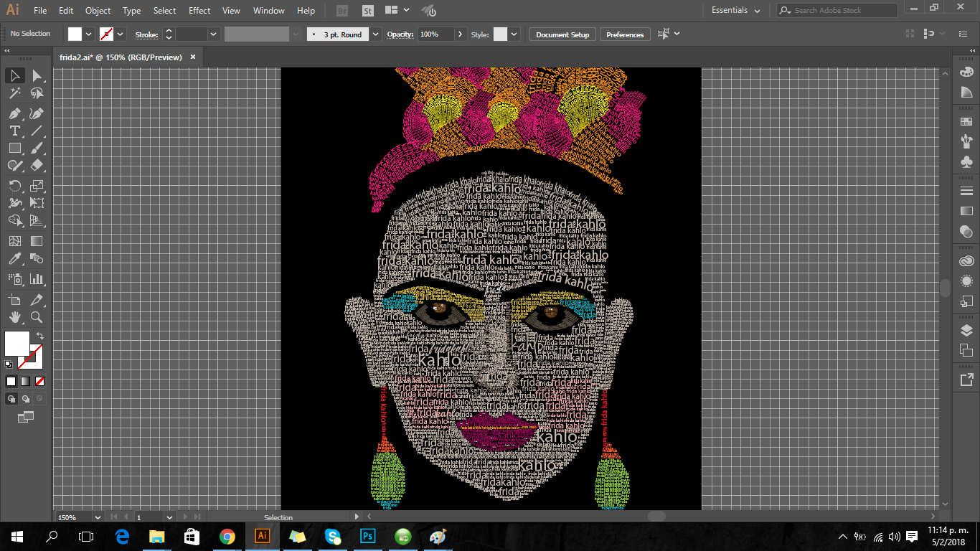Pick the Eraser tool
This screenshot has height=551, width=980.
point(37,165)
